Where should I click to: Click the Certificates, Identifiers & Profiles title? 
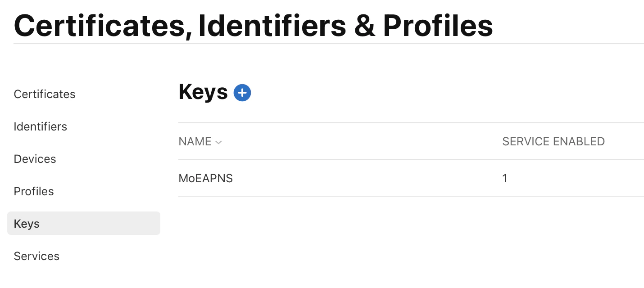[x=253, y=25]
